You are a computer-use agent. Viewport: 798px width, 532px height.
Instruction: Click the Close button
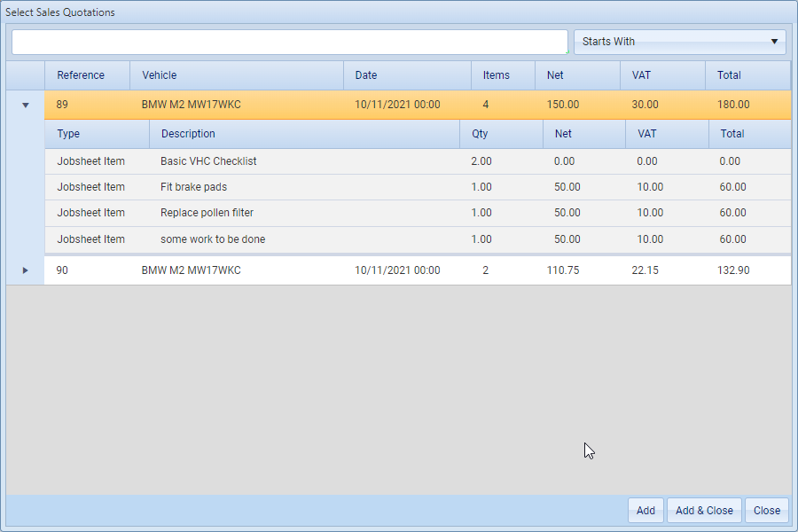point(767,510)
